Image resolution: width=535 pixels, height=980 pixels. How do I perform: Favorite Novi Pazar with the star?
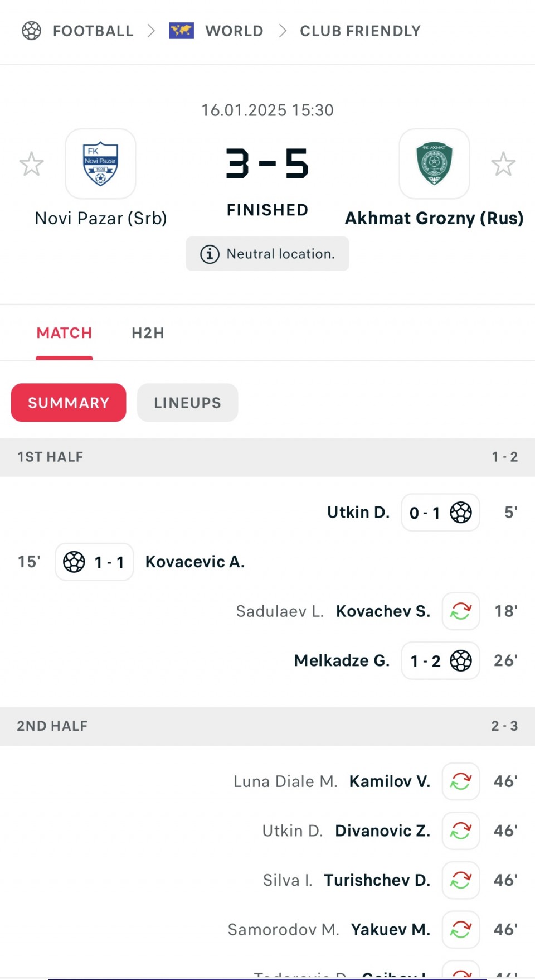coord(31,164)
